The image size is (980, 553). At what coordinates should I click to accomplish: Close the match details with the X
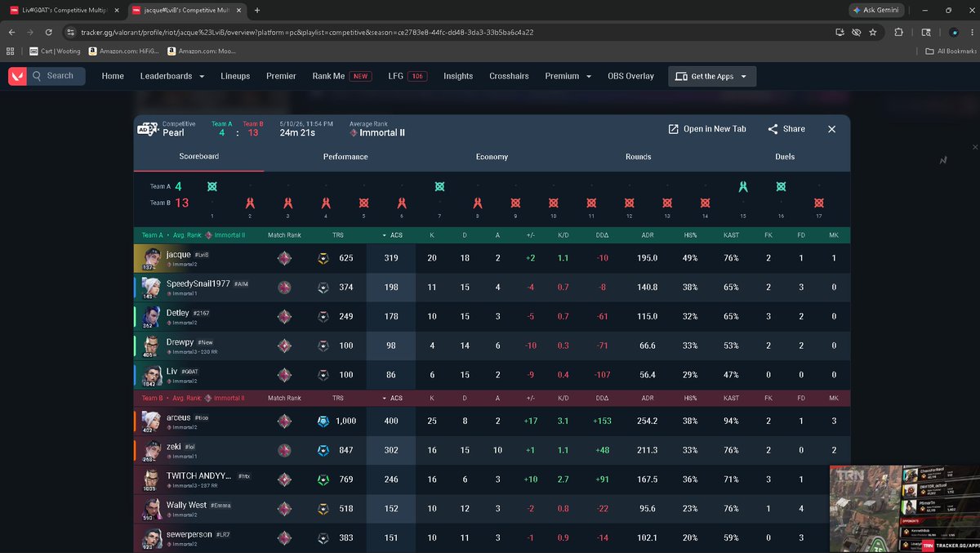coord(831,129)
